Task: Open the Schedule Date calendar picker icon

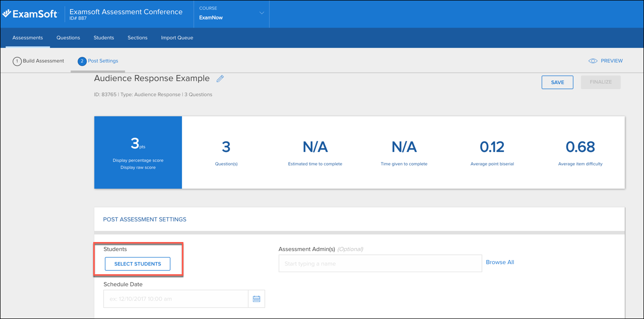Action: 256,299
